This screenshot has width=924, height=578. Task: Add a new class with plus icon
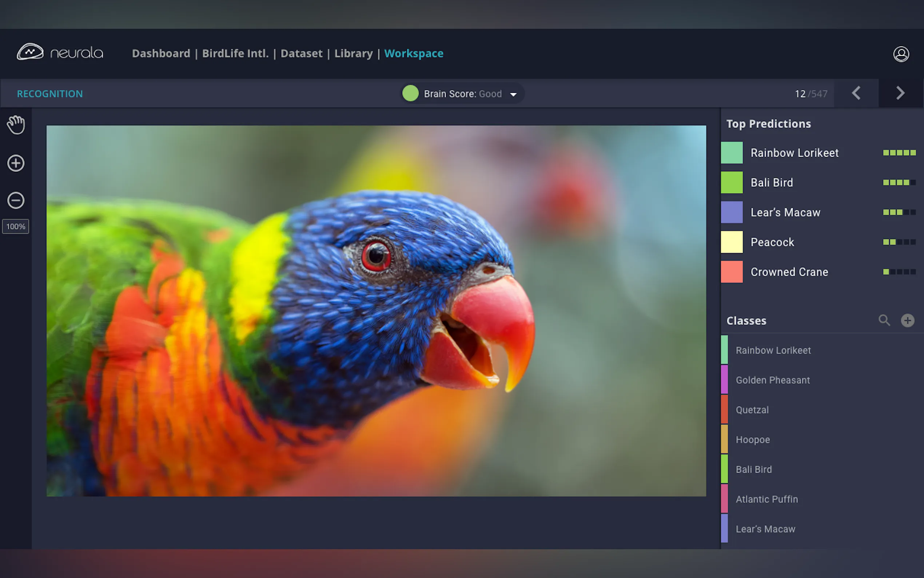pos(908,320)
